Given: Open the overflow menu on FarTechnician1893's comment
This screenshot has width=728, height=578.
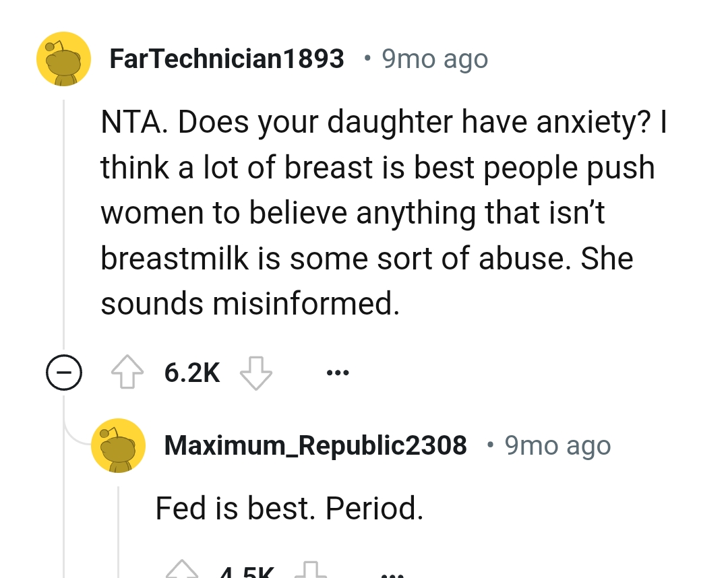Looking at the screenshot, I should (337, 371).
